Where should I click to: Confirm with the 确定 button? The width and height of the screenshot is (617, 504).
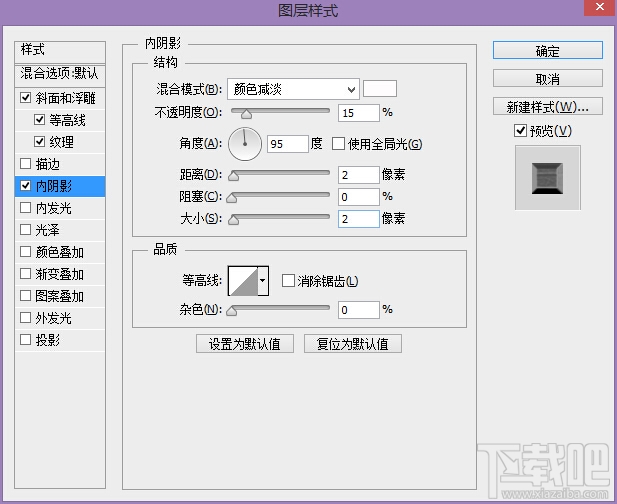548,50
